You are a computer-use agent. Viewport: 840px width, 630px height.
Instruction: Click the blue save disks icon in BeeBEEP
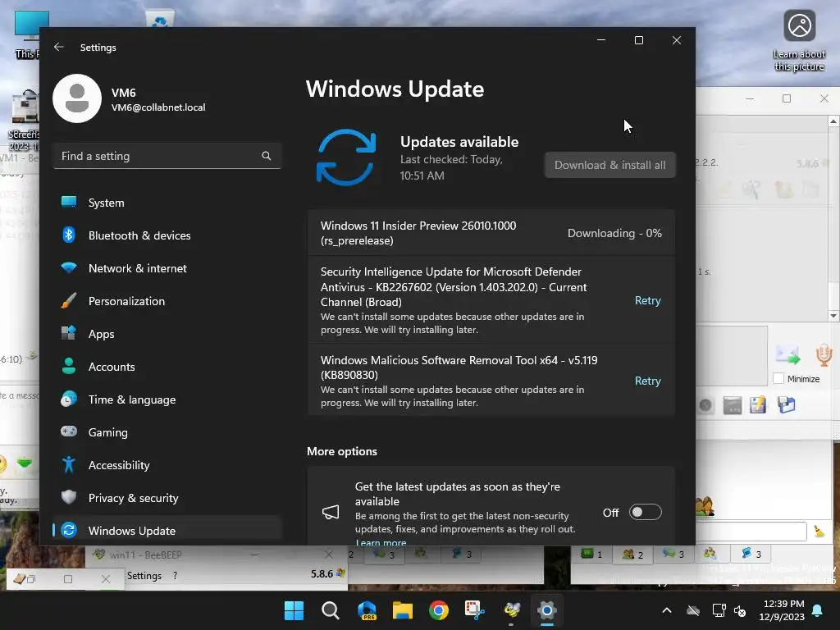coord(787,405)
